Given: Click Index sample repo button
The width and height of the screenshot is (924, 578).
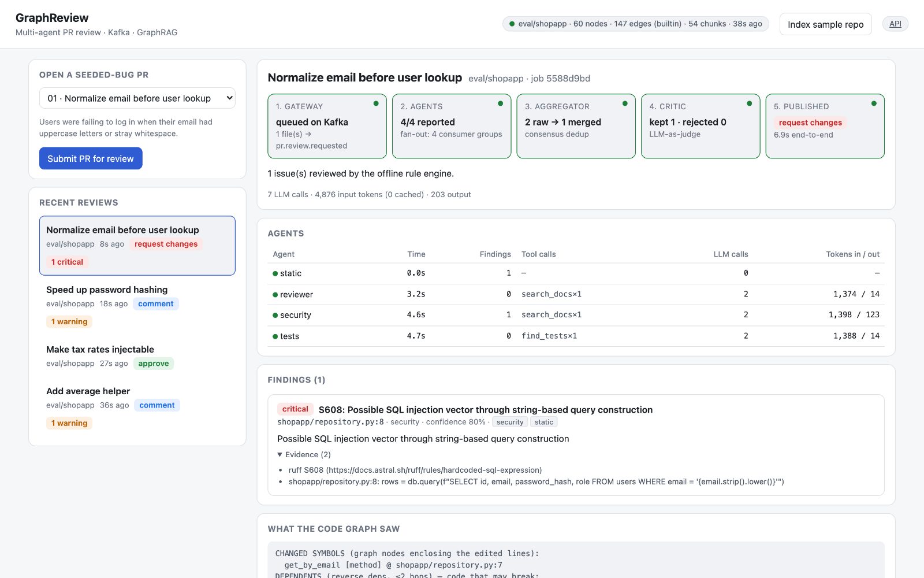Looking at the screenshot, I should point(825,24).
